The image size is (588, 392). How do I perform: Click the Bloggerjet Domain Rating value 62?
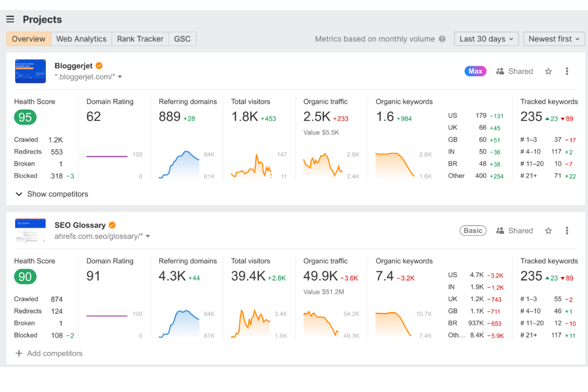(94, 117)
